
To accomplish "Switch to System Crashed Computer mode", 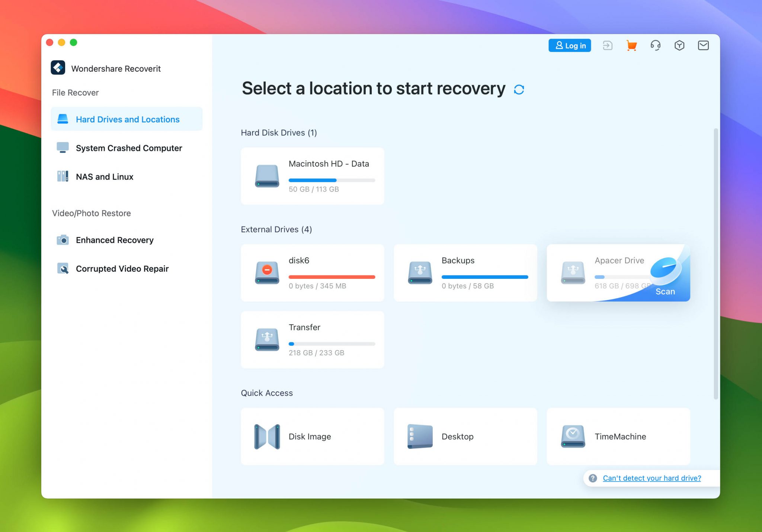I will (x=129, y=148).
